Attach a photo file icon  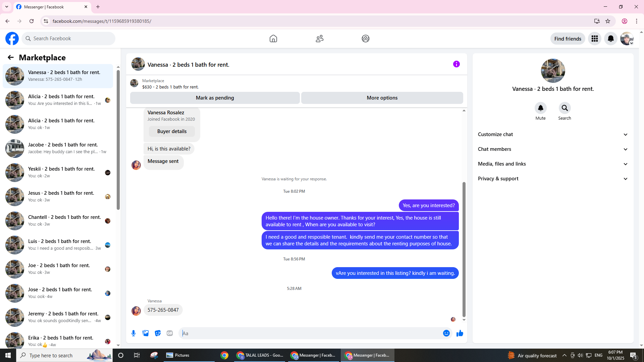coord(146,333)
